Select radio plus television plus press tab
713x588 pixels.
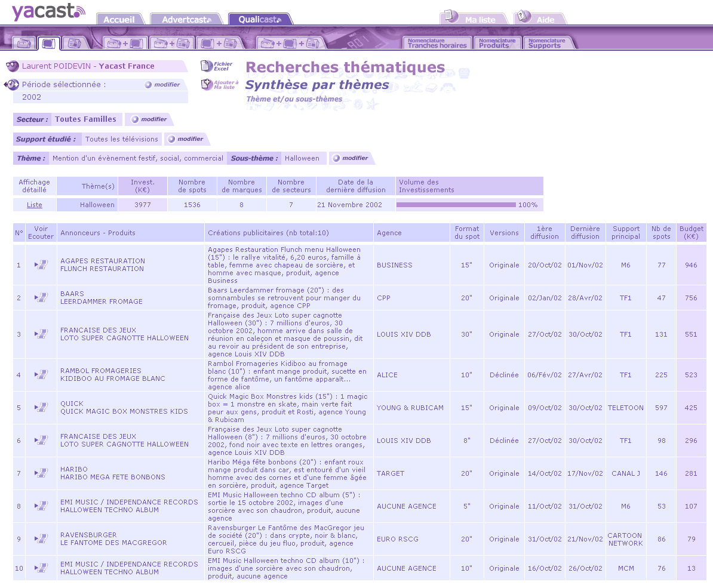point(290,43)
